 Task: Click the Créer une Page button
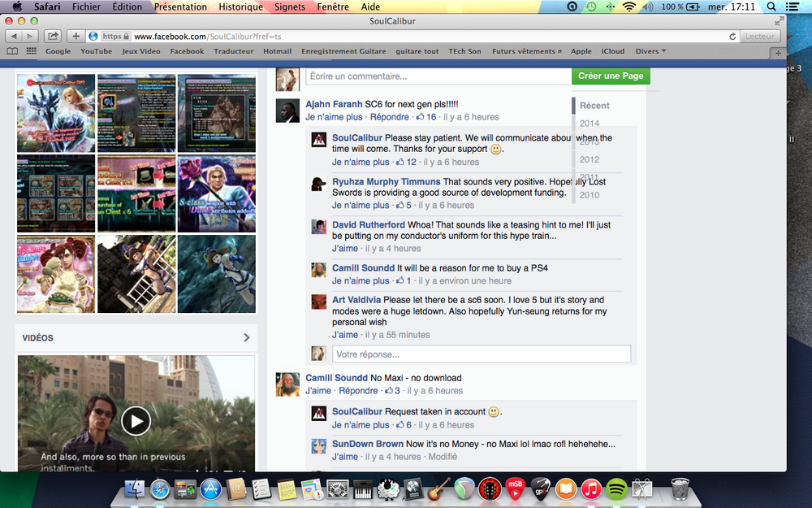point(611,76)
